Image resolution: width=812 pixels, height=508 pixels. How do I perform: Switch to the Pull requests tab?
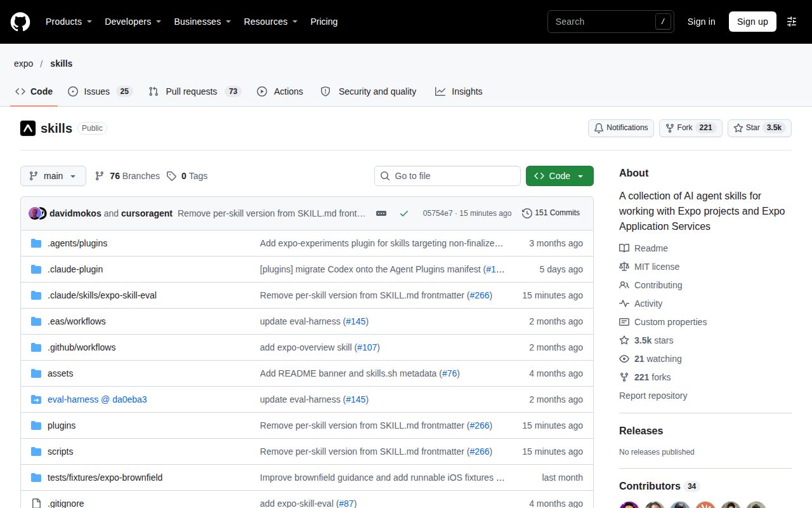click(195, 91)
